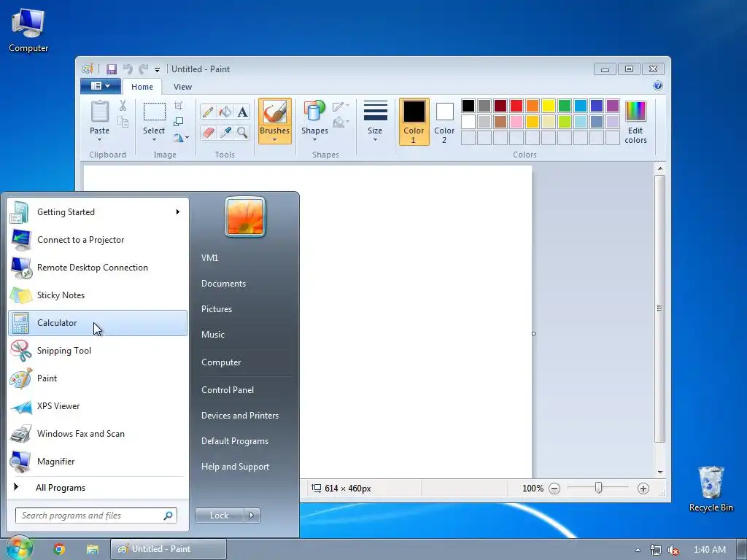Click Google Chrome icon on taskbar
This screenshot has width=747, height=560.
click(59, 549)
